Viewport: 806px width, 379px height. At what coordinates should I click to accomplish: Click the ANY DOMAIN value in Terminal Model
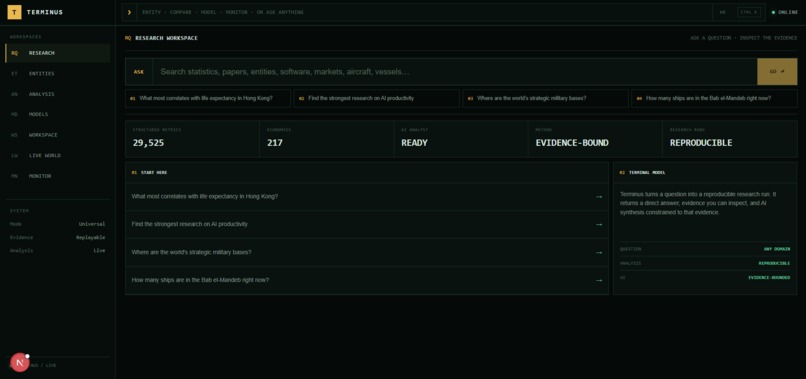point(777,249)
